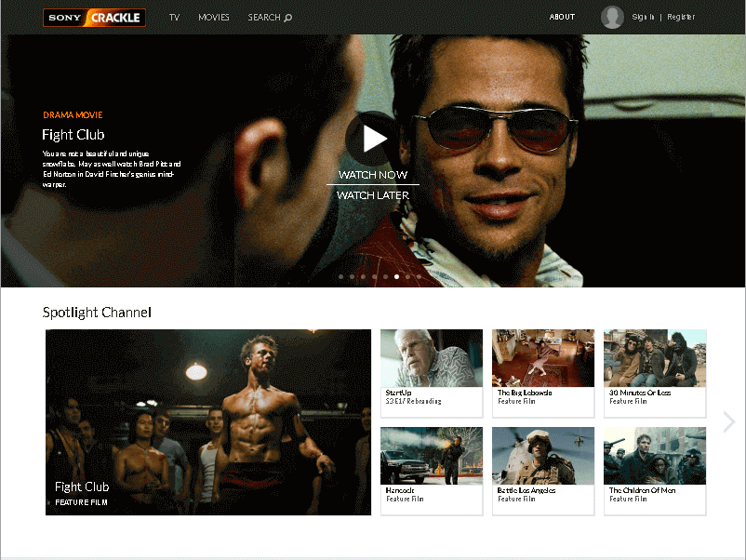Open the large Fight Club spotlight thumbnail
746x560 pixels.
[208, 422]
